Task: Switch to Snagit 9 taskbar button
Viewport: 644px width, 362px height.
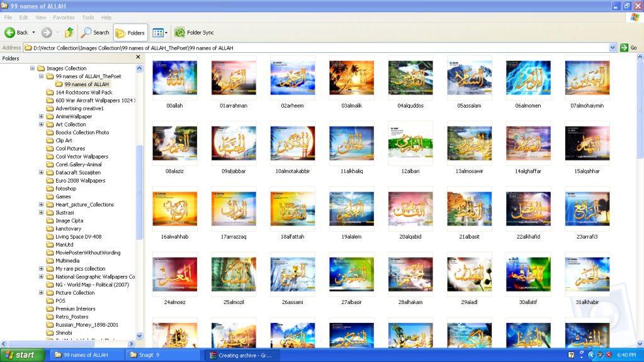Action: [162, 355]
